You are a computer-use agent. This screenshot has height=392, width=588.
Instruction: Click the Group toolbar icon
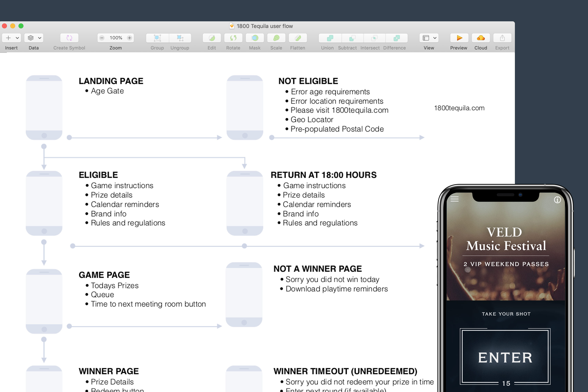tap(157, 38)
